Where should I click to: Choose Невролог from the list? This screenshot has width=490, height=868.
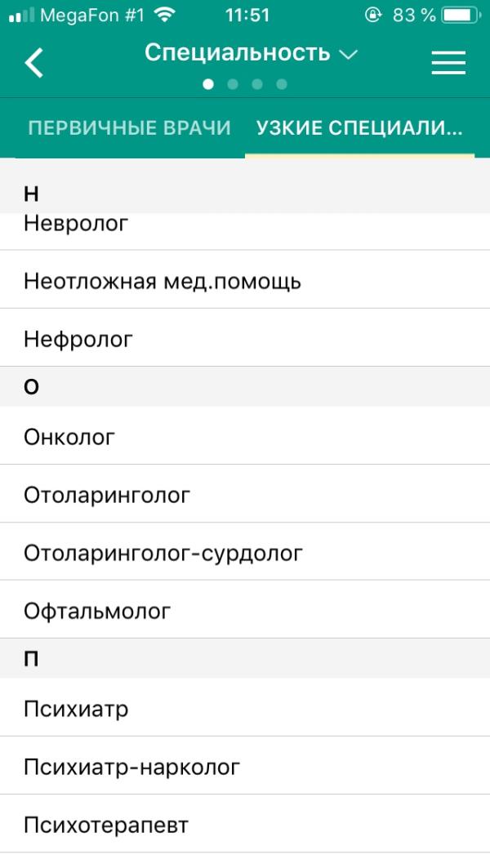[245, 229]
